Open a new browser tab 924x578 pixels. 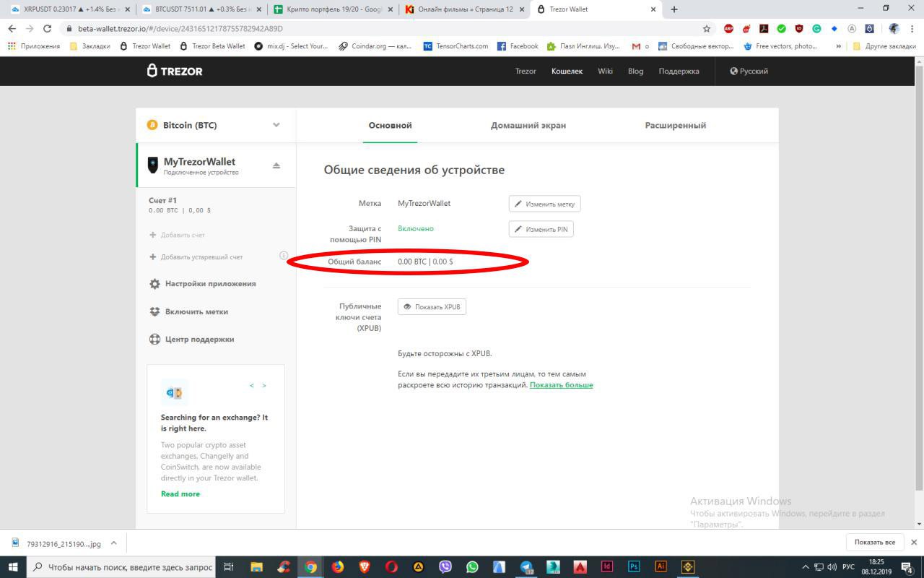(x=674, y=9)
